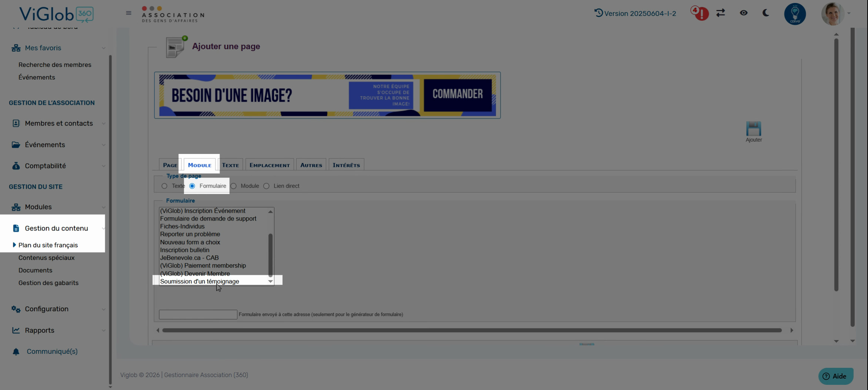The width and height of the screenshot is (868, 390).
Task: Click the Comptabilité money bag icon
Action: point(16,166)
